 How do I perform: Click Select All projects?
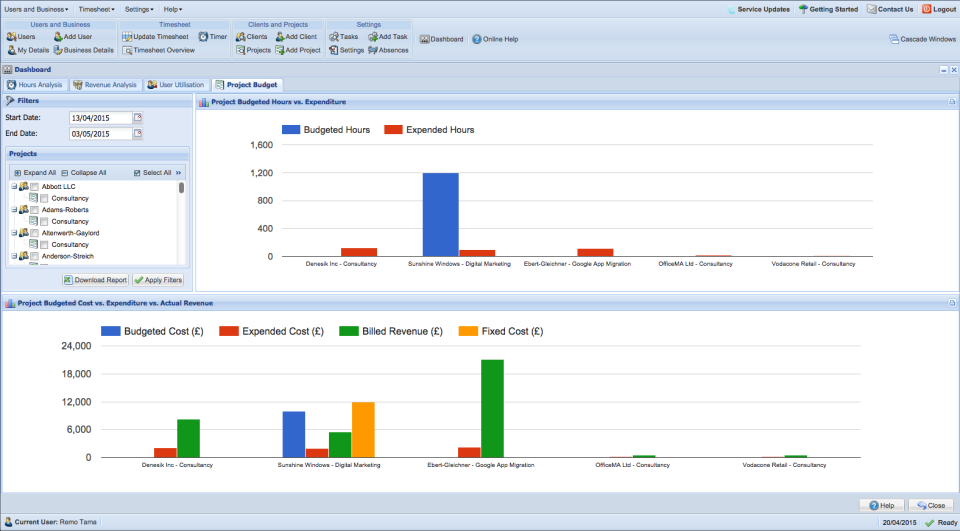(152, 173)
